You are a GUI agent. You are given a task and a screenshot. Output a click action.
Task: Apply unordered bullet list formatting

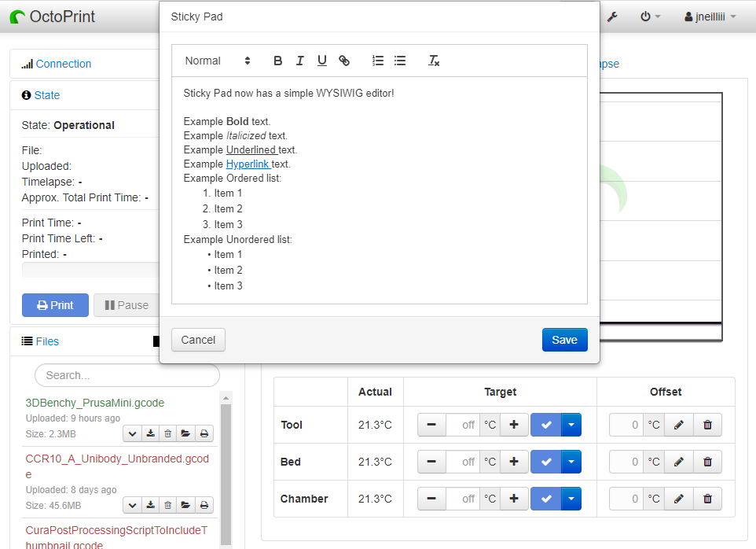400,61
